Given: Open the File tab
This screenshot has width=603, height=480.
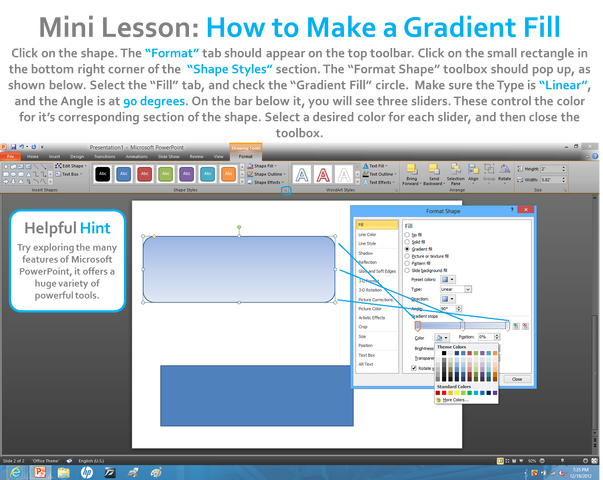Looking at the screenshot, I should click(10, 157).
